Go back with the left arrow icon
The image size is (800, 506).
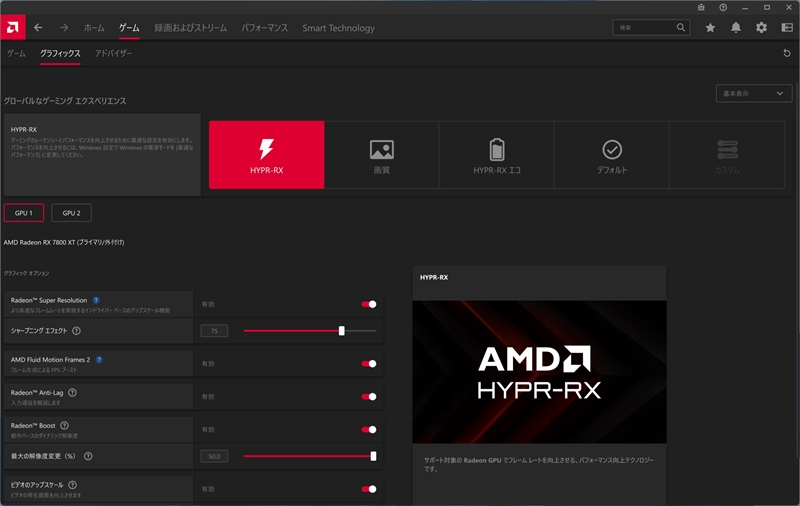[x=38, y=28]
